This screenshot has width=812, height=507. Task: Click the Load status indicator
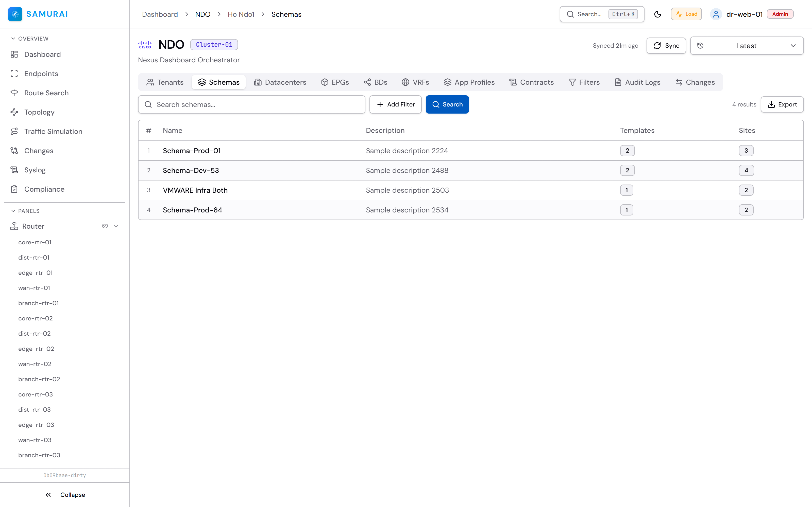pyautogui.click(x=686, y=14)
